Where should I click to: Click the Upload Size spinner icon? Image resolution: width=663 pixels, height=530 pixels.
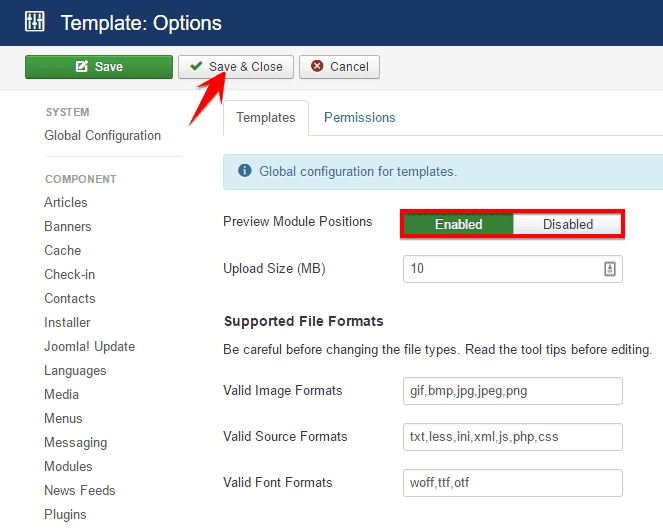point(610,269)
